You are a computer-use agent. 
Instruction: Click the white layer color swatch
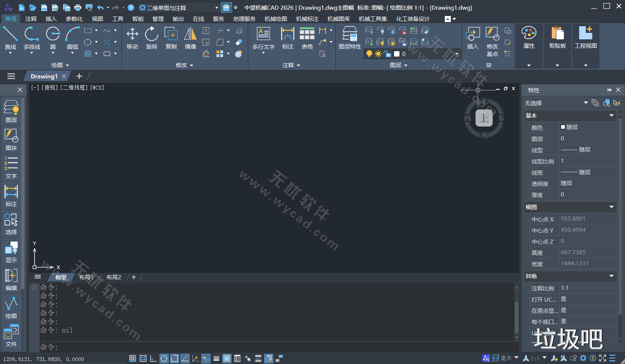point(397,54)
